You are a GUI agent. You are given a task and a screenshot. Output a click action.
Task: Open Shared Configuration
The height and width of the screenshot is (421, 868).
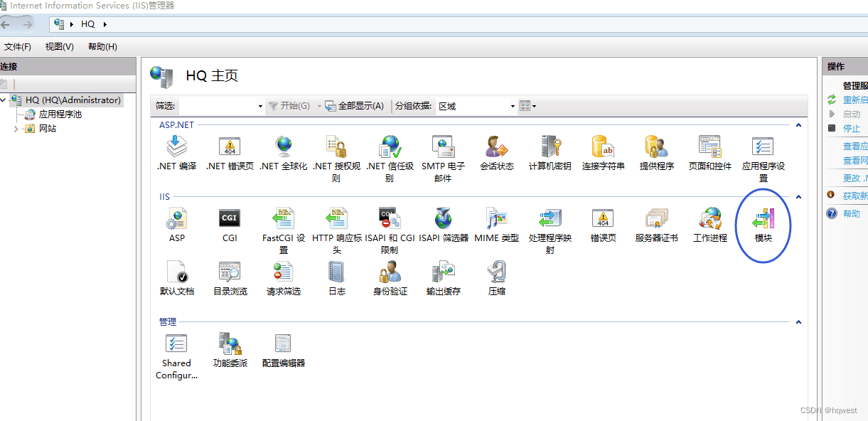pos(176,356)
